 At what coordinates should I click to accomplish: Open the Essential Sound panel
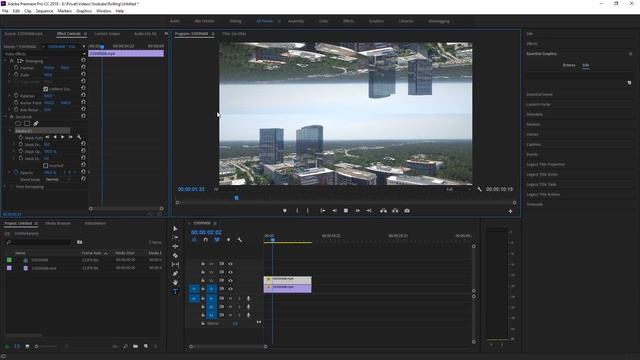point(539,94)
